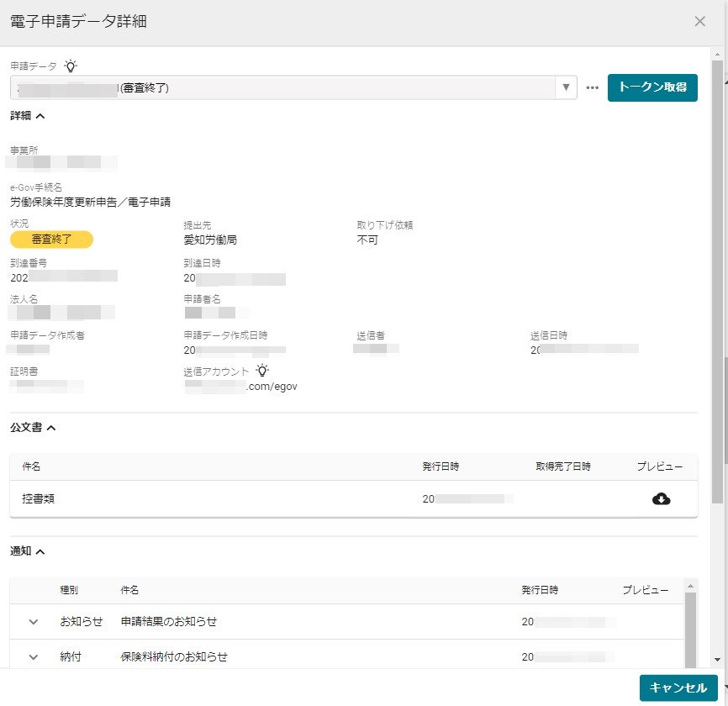Click the キャンセル button

coord(678,688)
